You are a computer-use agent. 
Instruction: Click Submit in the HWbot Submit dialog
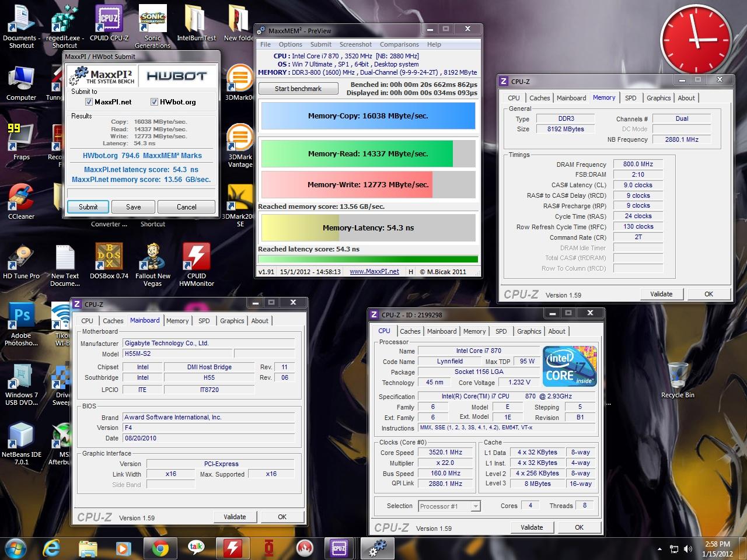click(88, 206)
